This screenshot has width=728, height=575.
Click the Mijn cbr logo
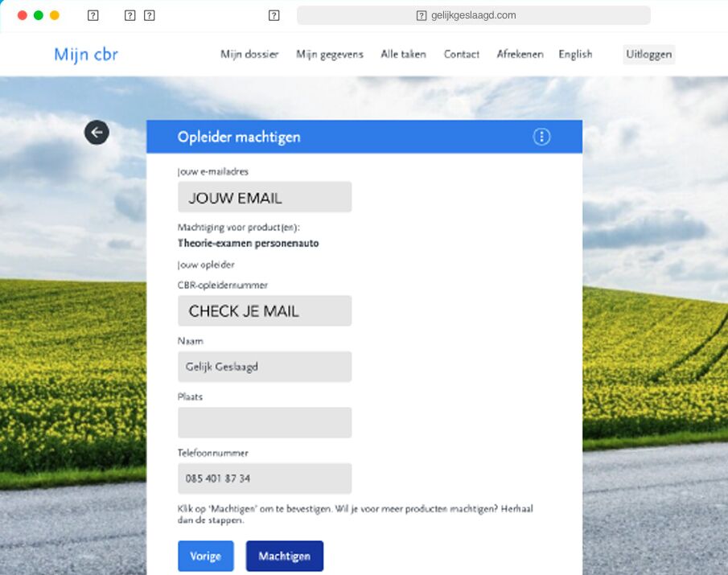click(86, 55)
